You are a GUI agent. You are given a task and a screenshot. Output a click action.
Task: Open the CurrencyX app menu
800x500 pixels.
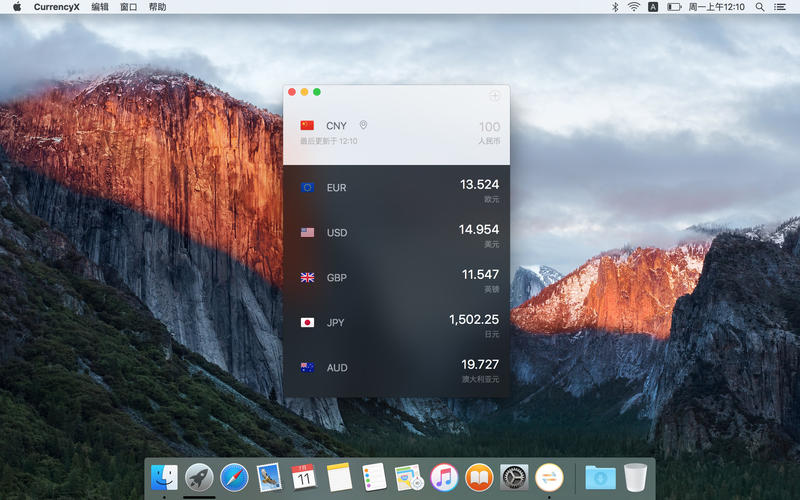point(57,7)
